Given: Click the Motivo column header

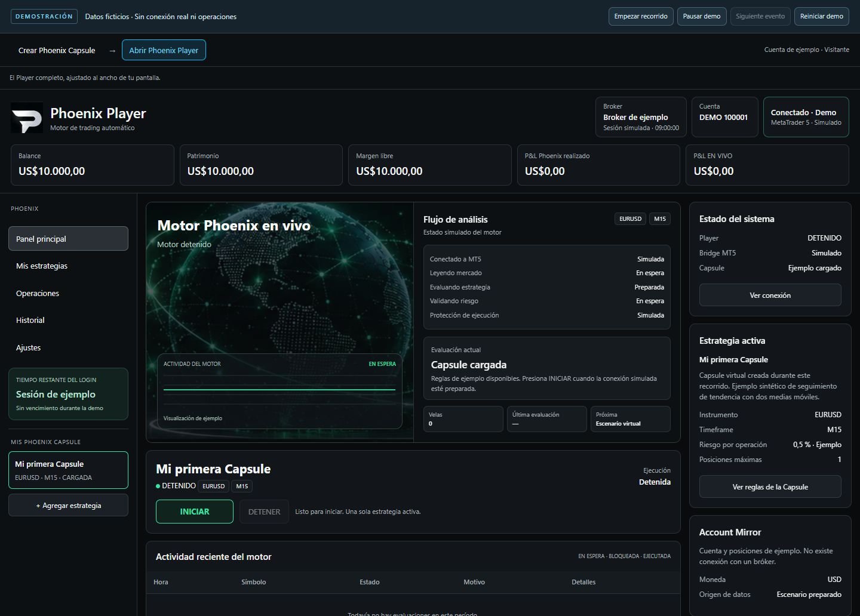Looking at the screenshot, I should point(474,582).
